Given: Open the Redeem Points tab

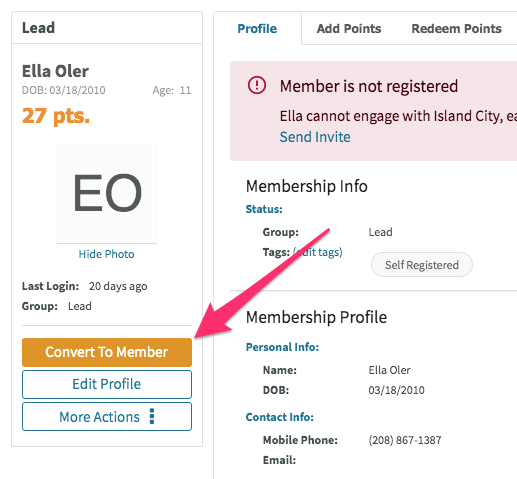Looking at the screenshot, I should click(x=456, y=29).
